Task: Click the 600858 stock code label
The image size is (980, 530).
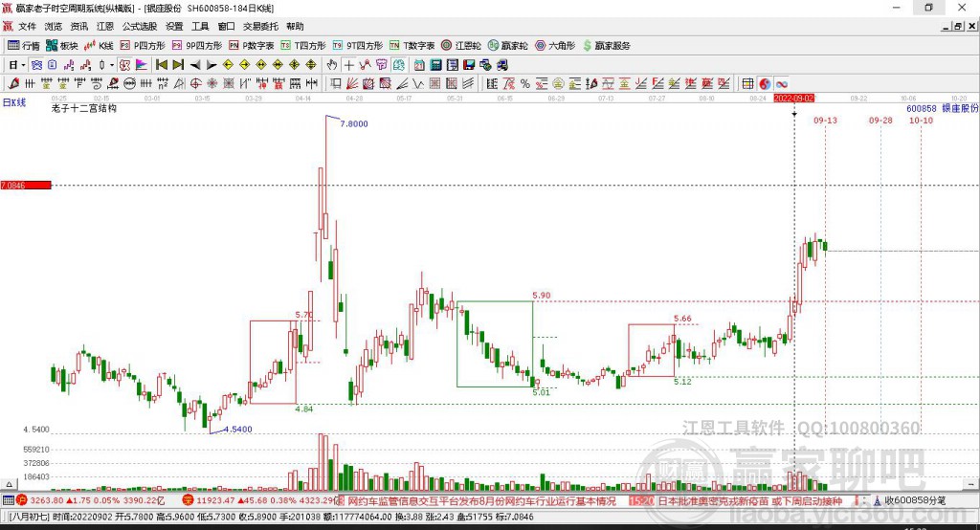Action: (922, 108)
